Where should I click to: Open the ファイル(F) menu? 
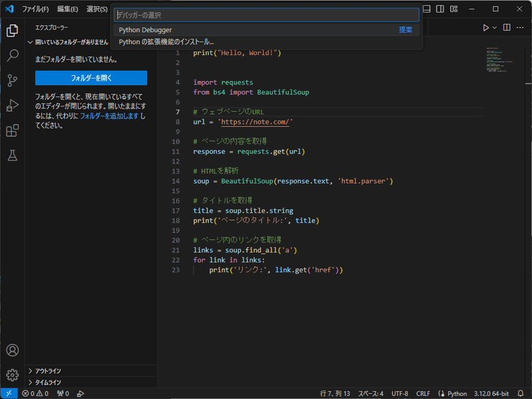tap(35, 9)
